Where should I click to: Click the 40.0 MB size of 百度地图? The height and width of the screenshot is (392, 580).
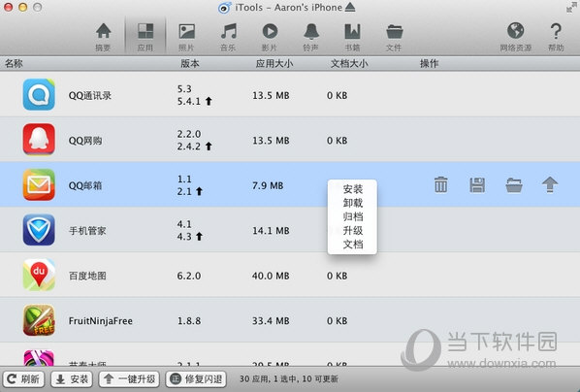coord(271,276)
